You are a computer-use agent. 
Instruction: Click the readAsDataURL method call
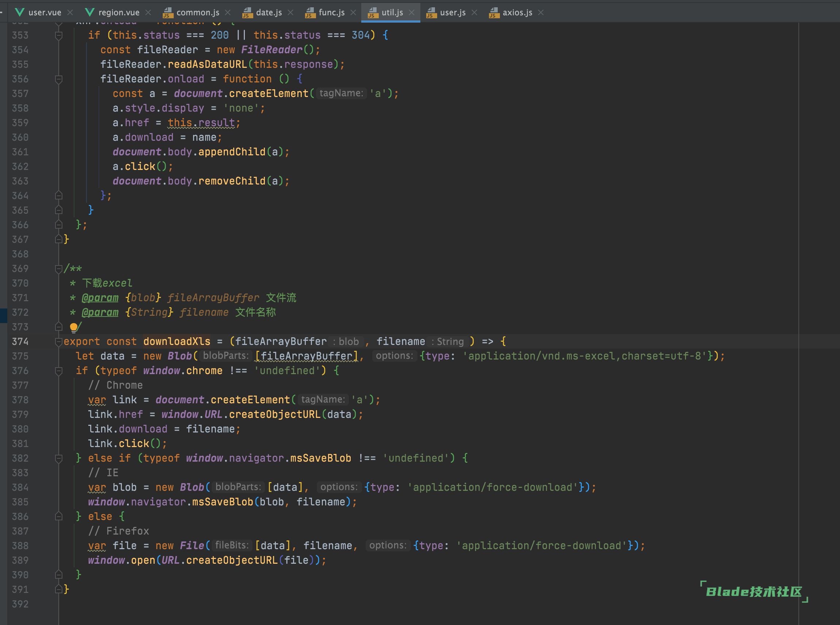pyautogui.click(x=207, y=64)
